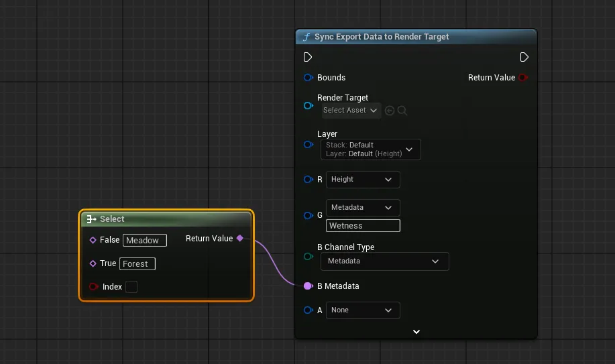Click the red Return Value output pin

click(x=523, y=78)
